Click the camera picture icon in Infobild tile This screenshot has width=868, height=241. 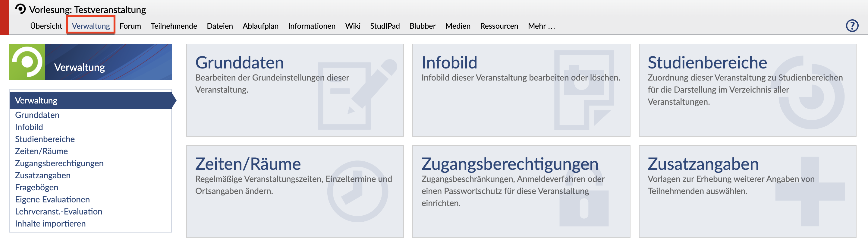(x=583, y=90)
